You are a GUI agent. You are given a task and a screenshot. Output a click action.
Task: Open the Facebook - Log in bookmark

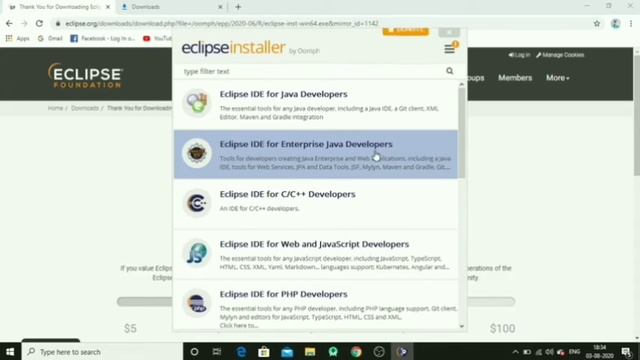point(102,38)
